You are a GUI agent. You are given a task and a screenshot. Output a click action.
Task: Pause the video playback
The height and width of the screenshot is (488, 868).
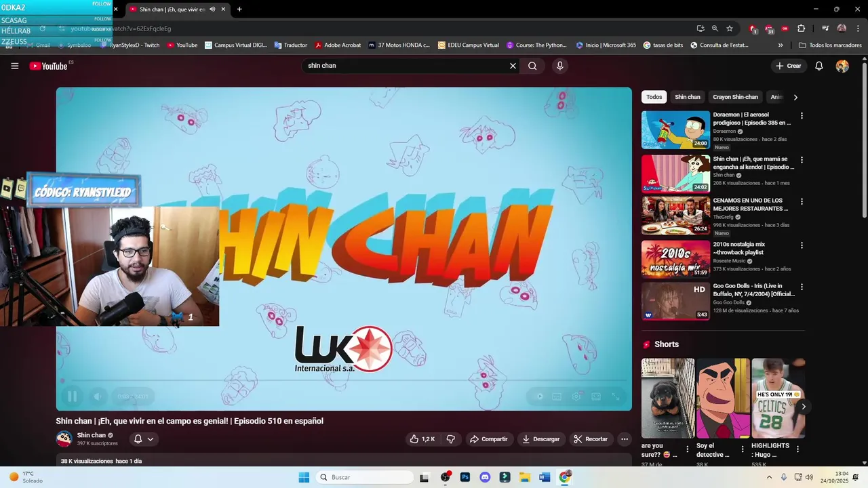click(x=72, y=396)
